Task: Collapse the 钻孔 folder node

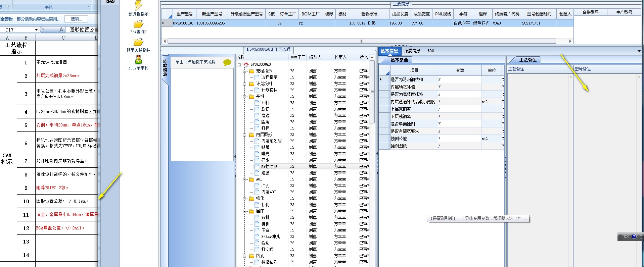Action: click(x=245, y=256)
